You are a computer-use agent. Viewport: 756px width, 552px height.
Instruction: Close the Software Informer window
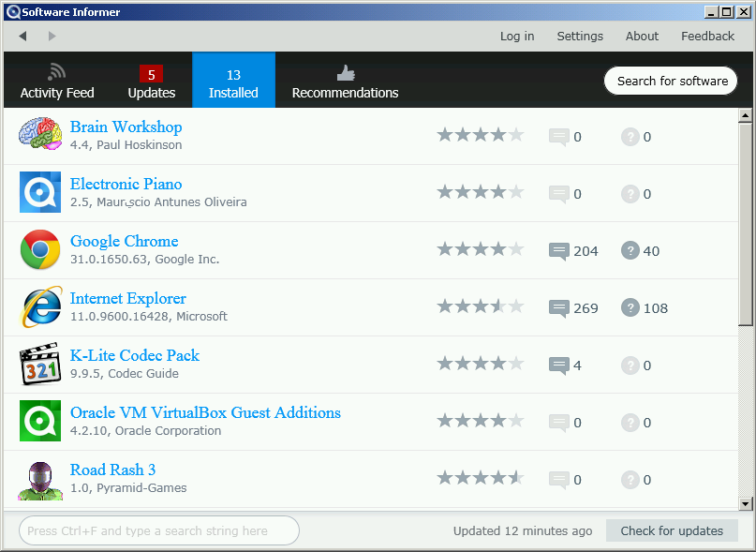[x=744, y=12]
